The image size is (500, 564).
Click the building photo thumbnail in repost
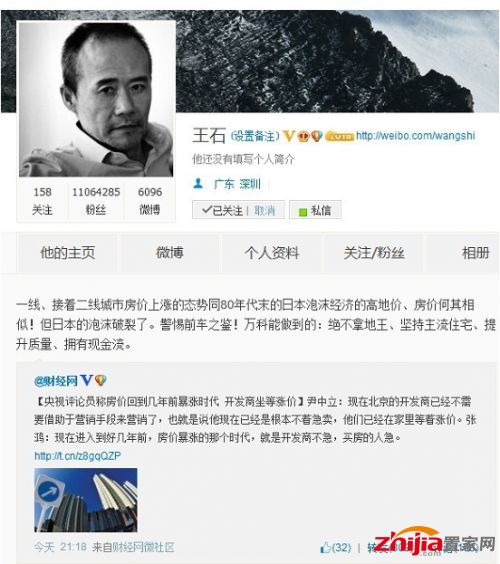tap(86, 500)
